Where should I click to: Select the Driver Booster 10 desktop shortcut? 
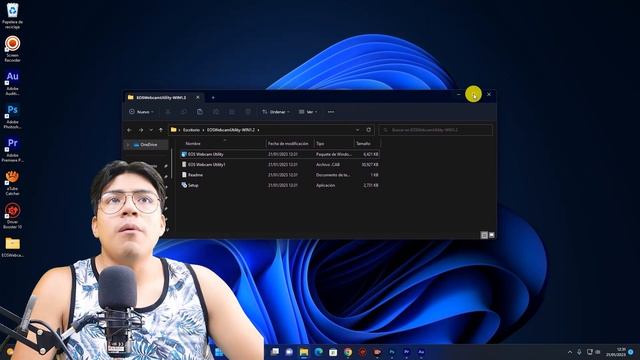(x=13, y=216)
